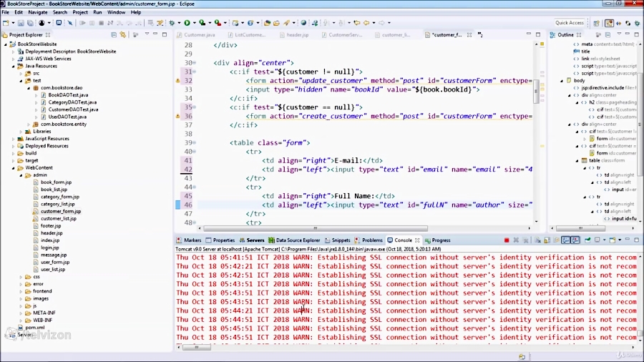
Task: Click the New file wizard toolbar icon
Action: 6,23
